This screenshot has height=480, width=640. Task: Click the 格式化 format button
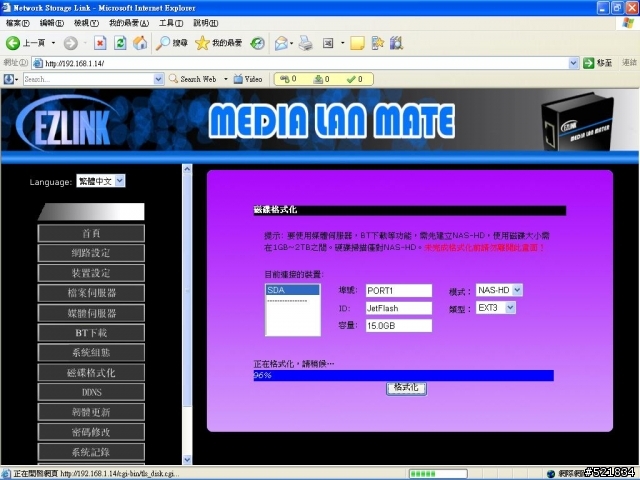click(x=406, y=388)
